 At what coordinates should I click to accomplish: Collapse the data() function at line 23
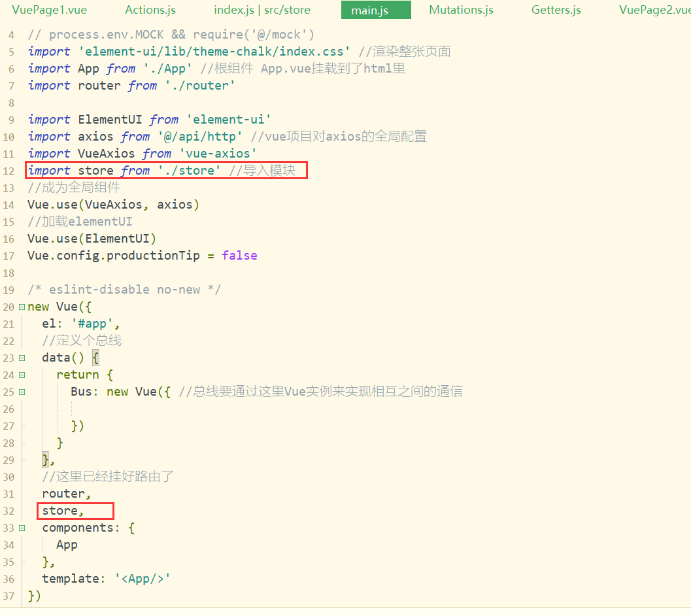click(22, 358)
